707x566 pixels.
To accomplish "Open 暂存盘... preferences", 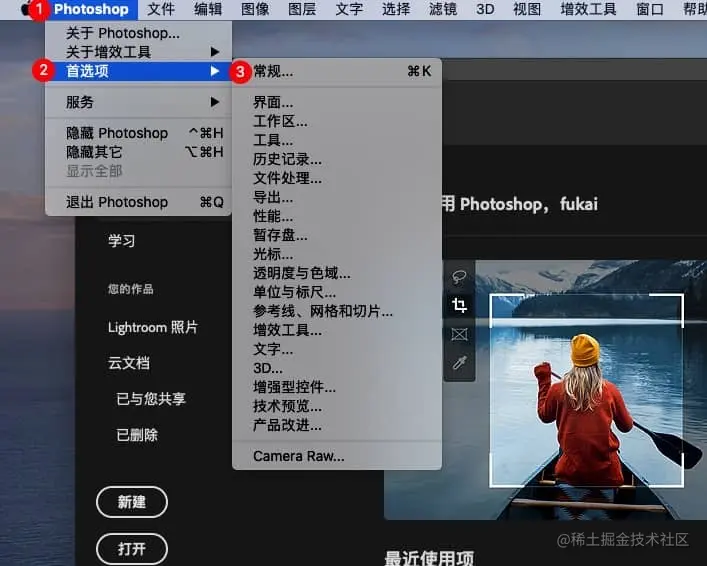I will pyautogui.click(x=337, y=235).
